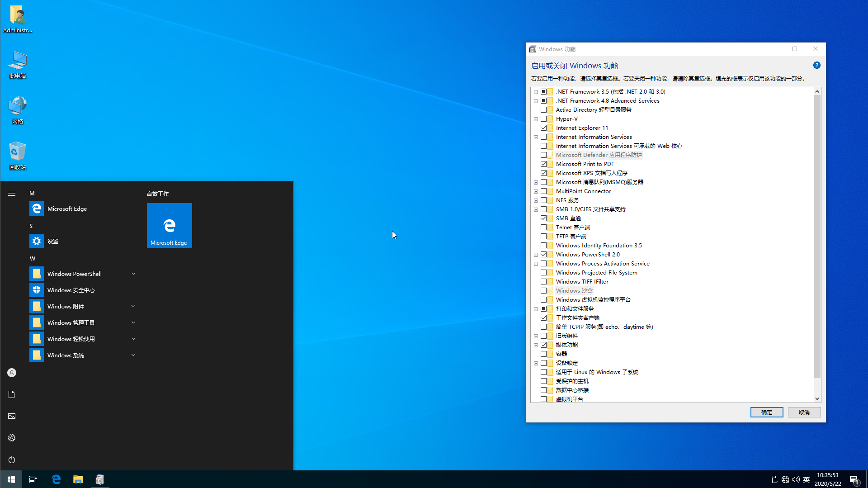Screen dimensions: 868x488
Task: Select Active Directory 轻型目录服务 row
Action: 594,110
